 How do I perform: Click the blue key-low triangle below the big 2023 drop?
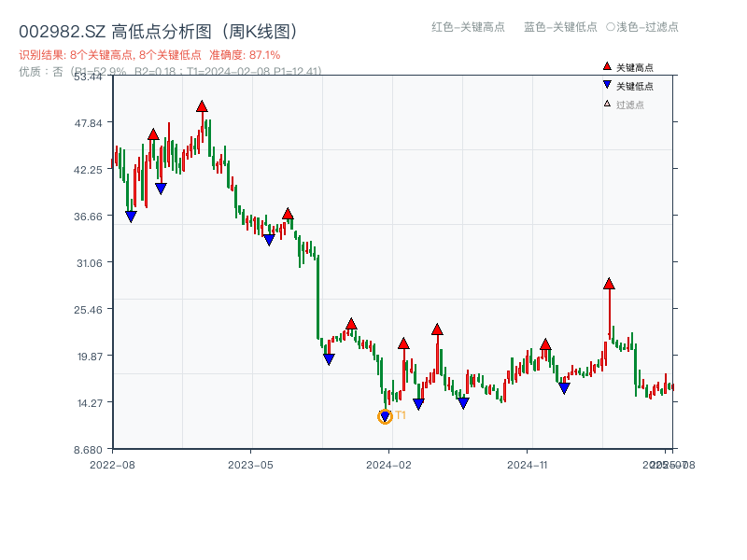point(329,359)
